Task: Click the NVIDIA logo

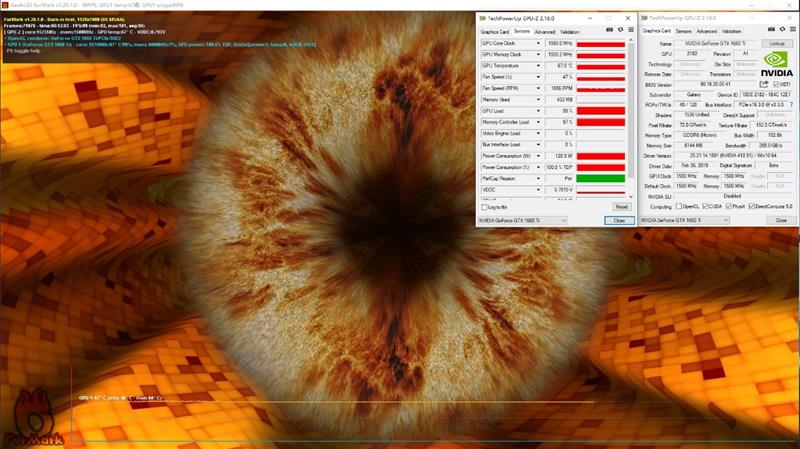Action: 776,65
